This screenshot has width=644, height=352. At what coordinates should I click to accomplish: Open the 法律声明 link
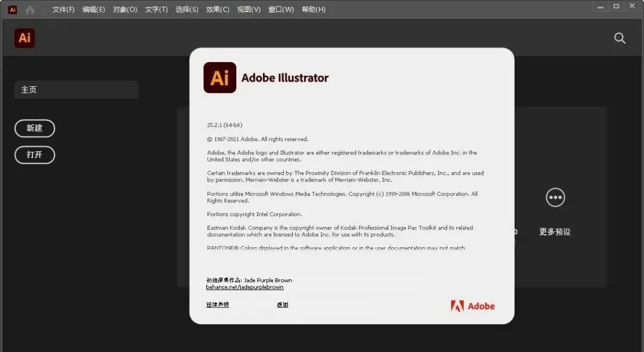click(x=217, y=304)
